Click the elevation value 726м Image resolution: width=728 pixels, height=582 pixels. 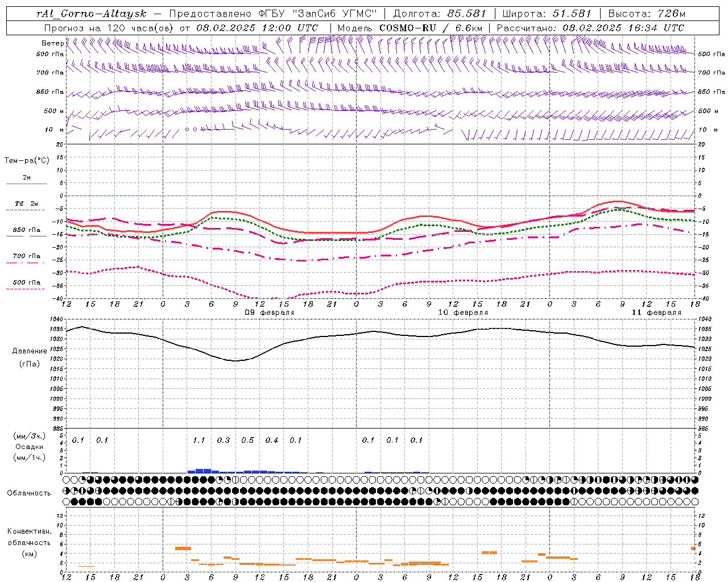point(671,14)
